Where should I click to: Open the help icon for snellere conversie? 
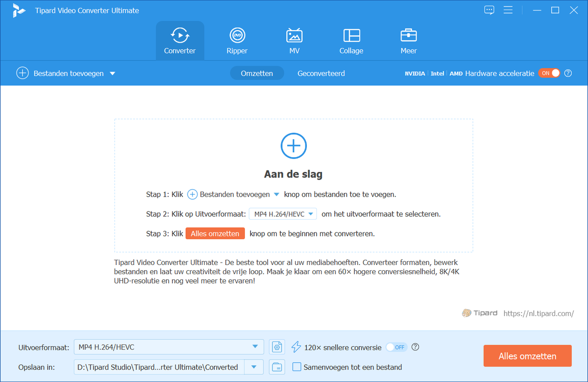pyautogui.click(x=415, y=347)
